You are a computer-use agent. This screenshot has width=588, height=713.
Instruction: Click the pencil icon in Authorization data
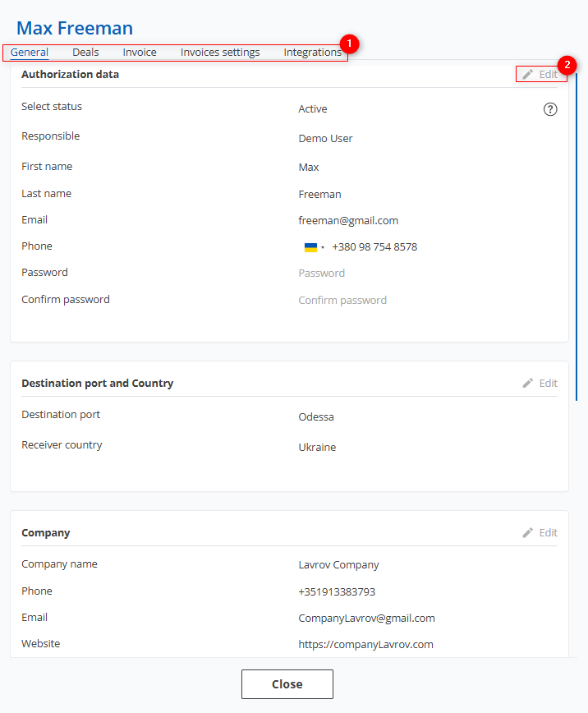pyautogui.click(x=527, y=74)
